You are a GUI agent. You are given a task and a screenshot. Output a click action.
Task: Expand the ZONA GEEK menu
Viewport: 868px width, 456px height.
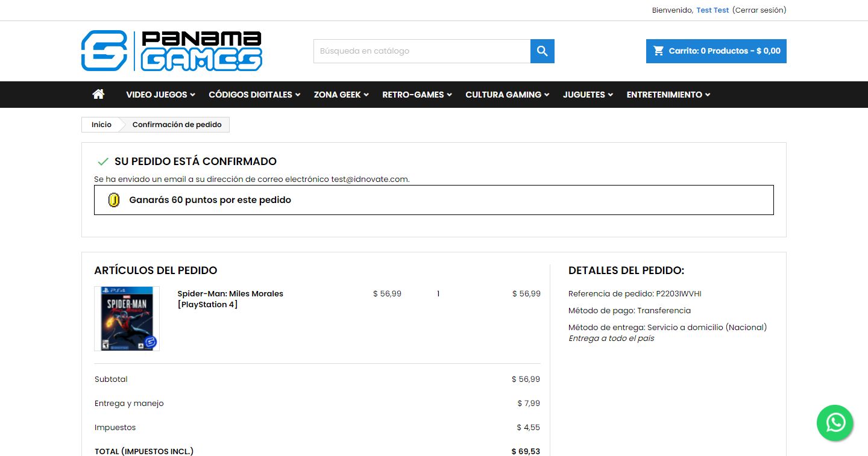click(x=341, y=95)
